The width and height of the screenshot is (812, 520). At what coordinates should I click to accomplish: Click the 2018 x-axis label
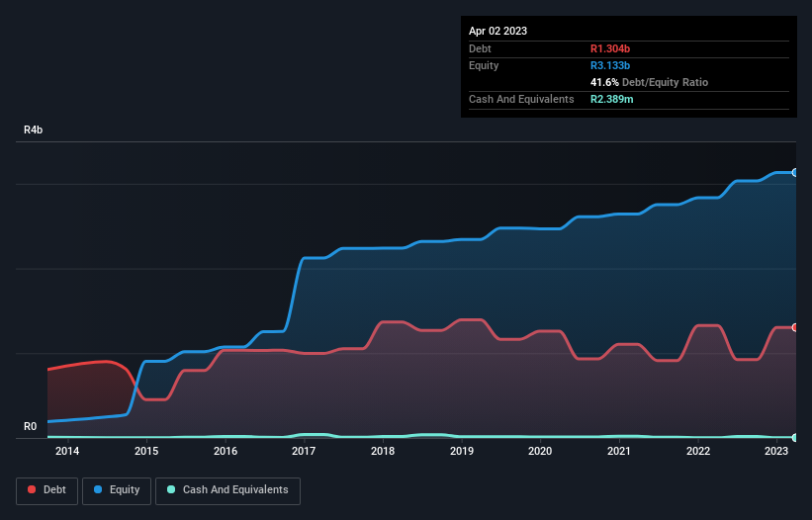click(x=383, y=451)
